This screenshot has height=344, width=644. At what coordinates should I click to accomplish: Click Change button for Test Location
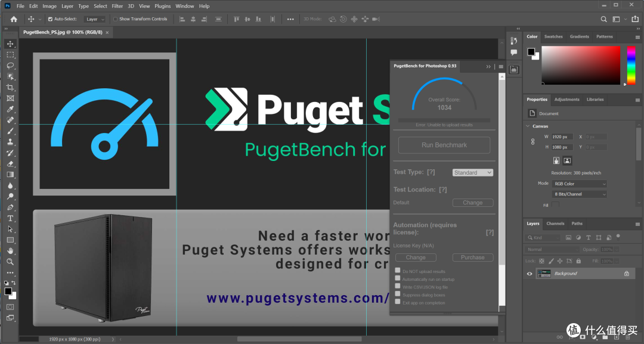(473, 203)
